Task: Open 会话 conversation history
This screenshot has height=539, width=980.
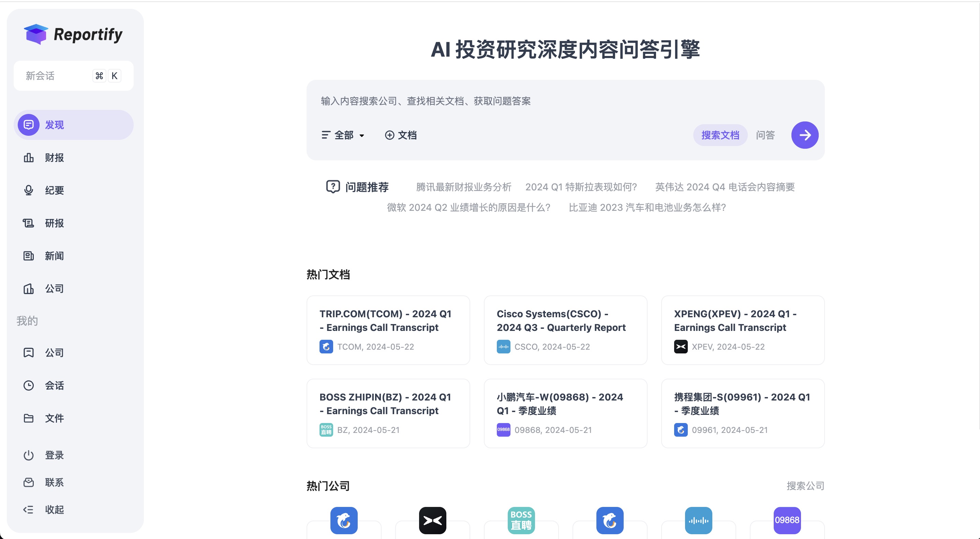Action: pyautogui.click(x=73, y=385)
